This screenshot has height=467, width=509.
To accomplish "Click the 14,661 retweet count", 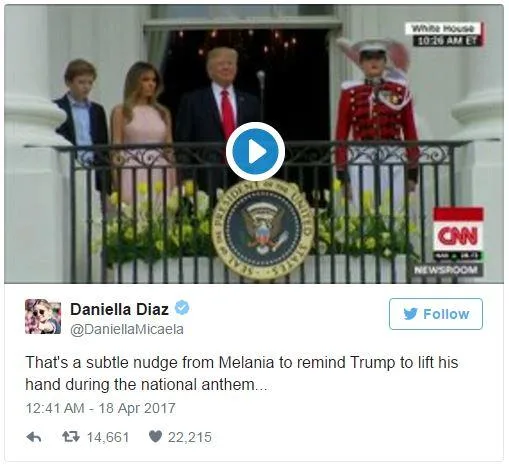I will point(108,437).
